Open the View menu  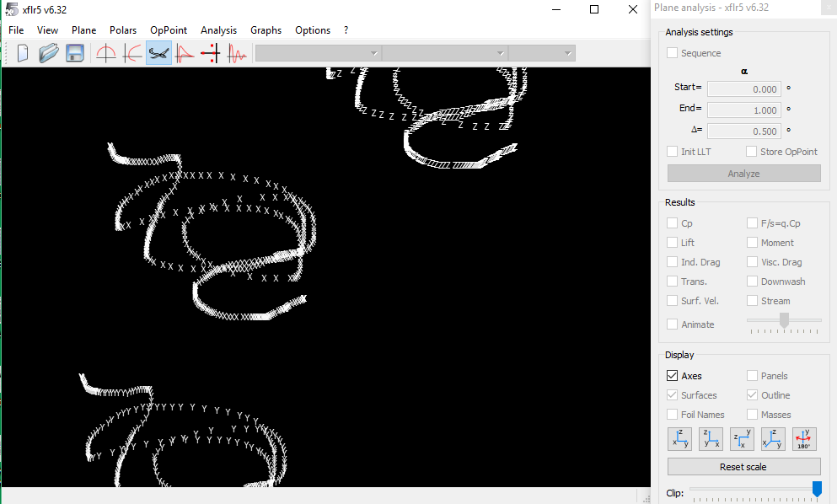(47, 30)
